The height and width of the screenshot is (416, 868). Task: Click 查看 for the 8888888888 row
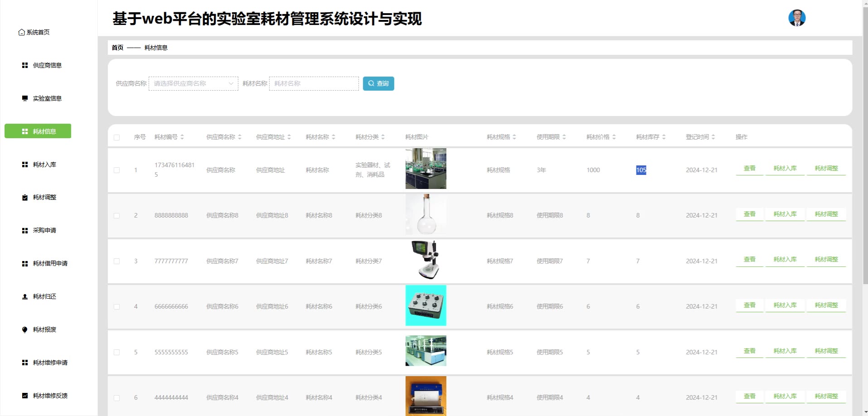pos(749,214)
